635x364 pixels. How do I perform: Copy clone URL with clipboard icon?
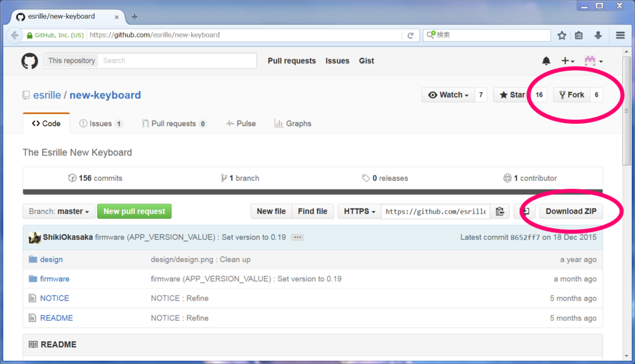click(500, 211)
